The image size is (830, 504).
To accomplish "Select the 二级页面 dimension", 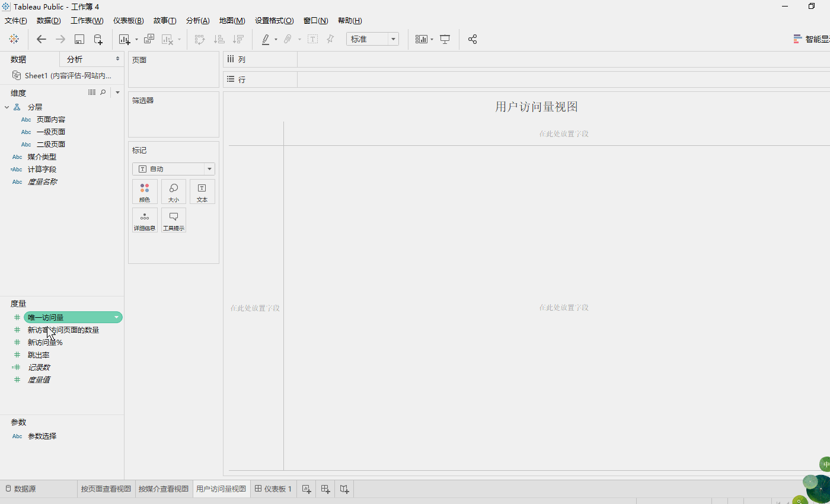I will [51, 145].
